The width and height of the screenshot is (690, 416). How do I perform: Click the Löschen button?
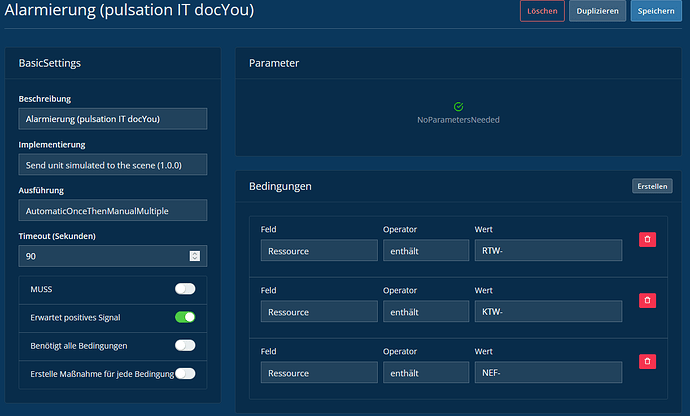pyautogui.click(x=542, y=11)
